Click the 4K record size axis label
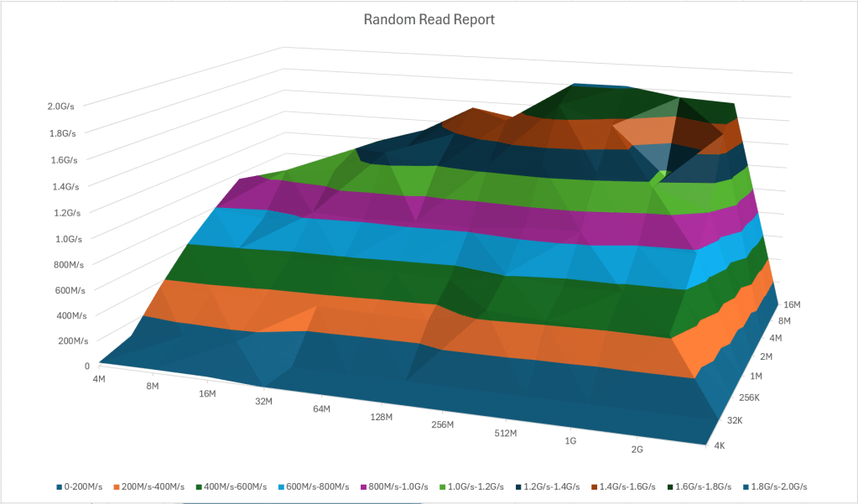This screenshot has height=504, width=858. tap(718, 445)
